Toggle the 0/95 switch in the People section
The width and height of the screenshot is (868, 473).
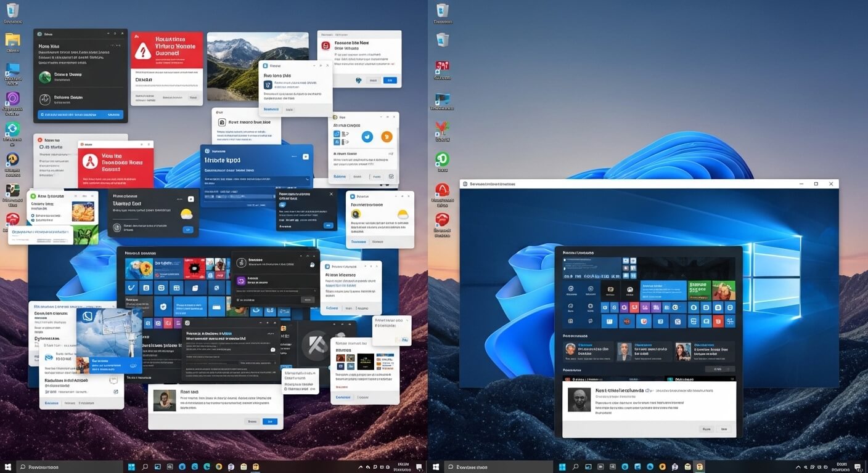coord(719,368)
